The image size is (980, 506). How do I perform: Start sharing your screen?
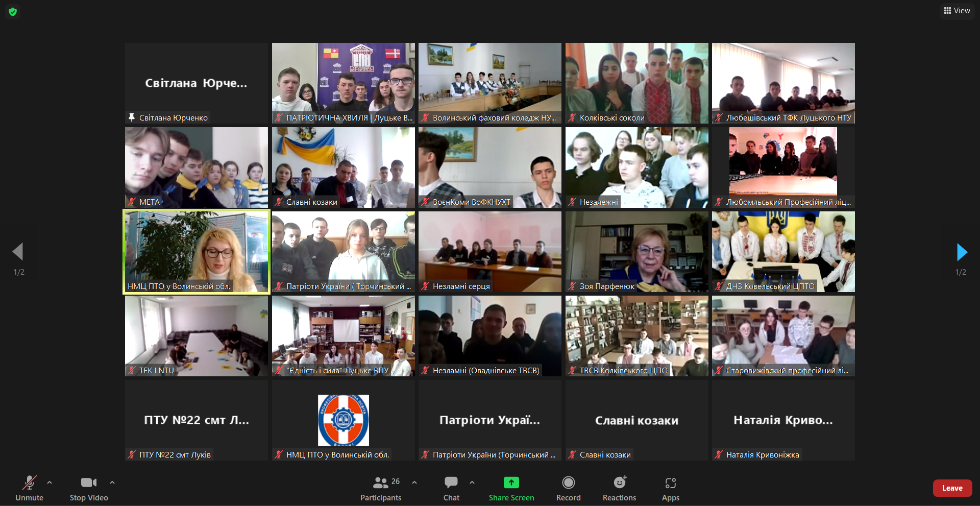[511, 489]
